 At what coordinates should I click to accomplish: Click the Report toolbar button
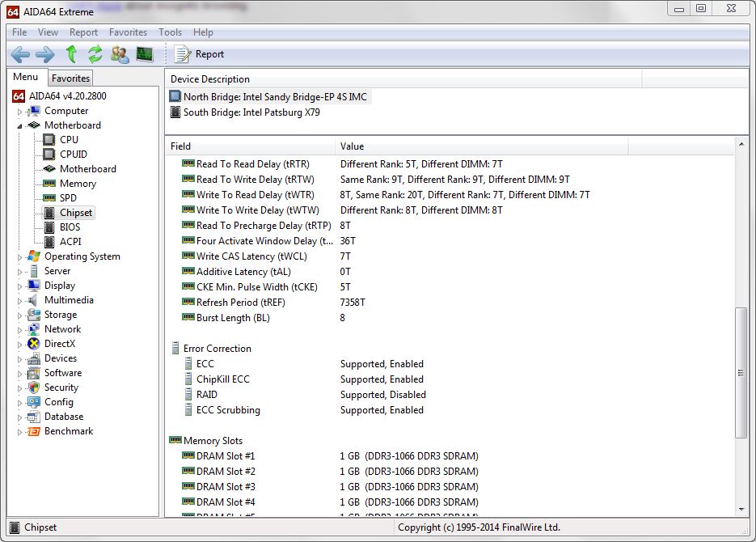[199, 54]
